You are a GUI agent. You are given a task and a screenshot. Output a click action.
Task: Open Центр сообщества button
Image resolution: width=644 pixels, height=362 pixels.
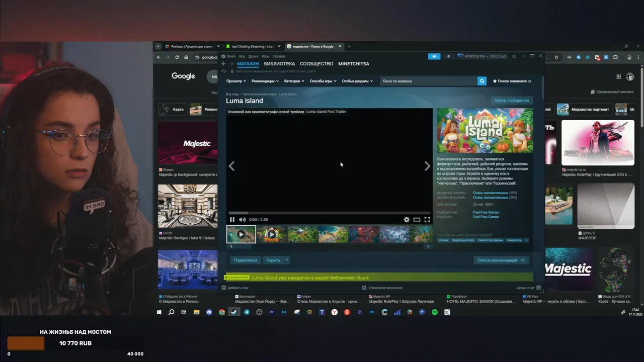coord(512,100)
